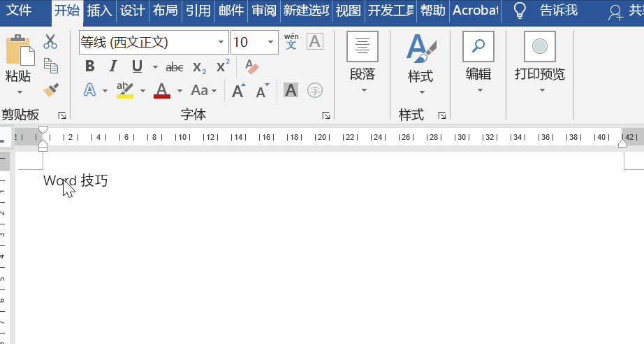
Task: Click the shrink font size icon
Action: coord(263,90)
